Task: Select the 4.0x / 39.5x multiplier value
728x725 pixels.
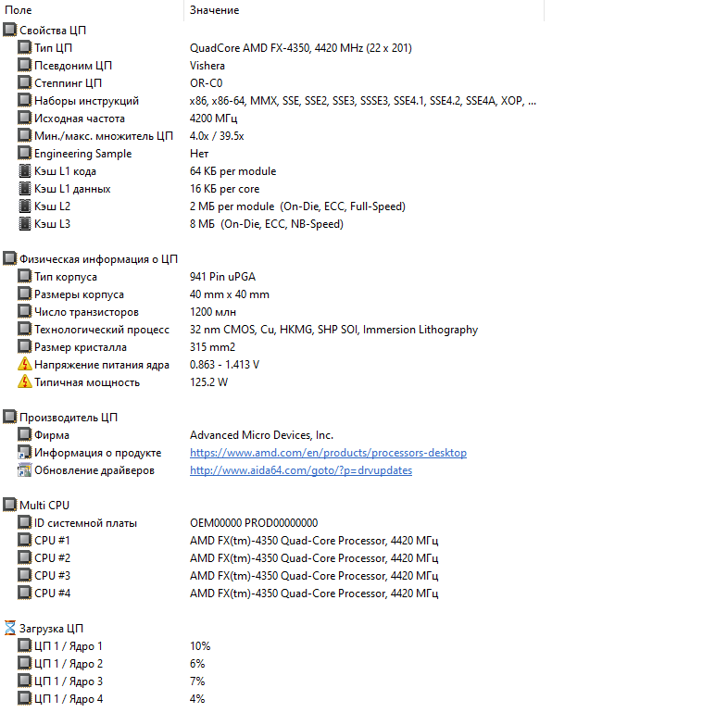Action: 217,136
